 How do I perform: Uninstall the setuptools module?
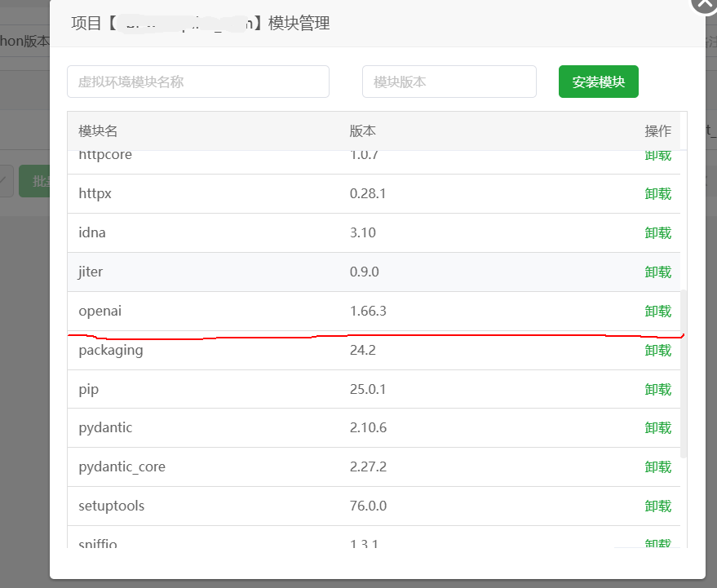tap(658, 506)
